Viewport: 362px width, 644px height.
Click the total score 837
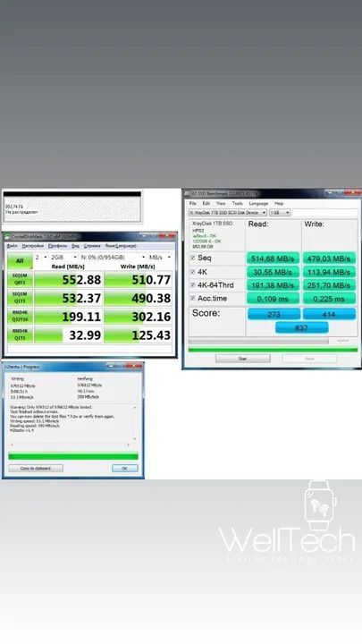click(x=301, y=327)
